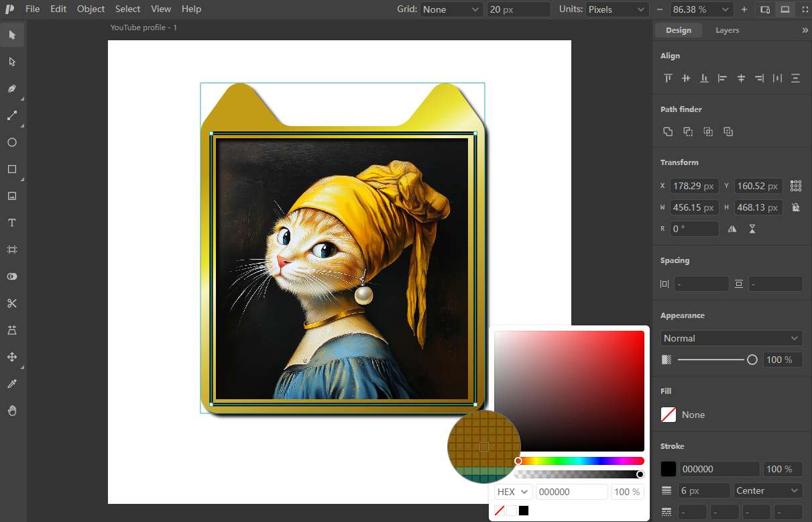
Task: Open the Help menu
Action: click(191, 9)
